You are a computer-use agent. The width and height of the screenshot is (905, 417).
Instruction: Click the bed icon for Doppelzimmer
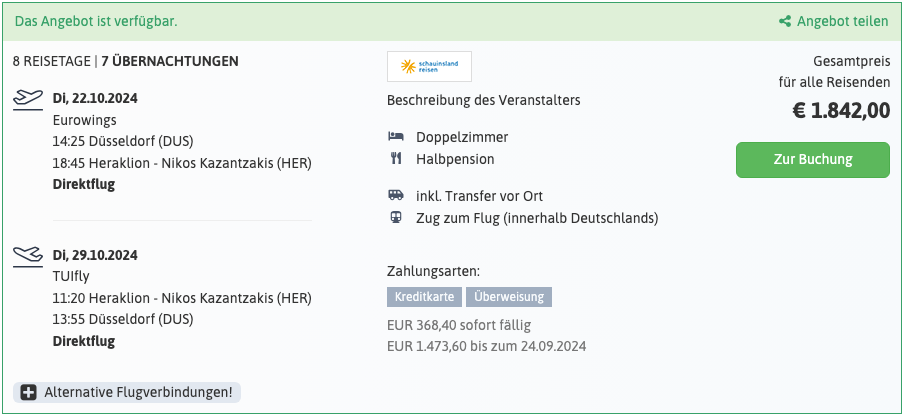point(396,137)
